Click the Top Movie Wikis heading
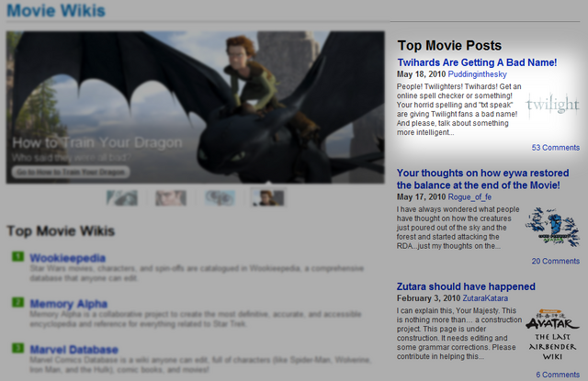Viewport: 588px width, 381px height. pos(61,230)
